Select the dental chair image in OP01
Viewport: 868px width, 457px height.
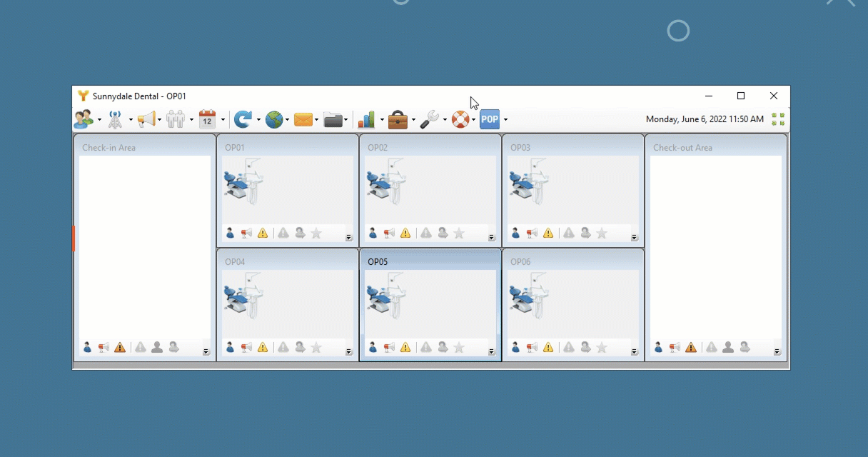[x=244, y=182]
